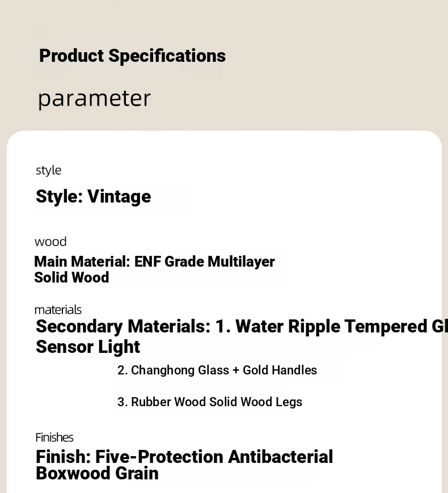Click the 'Changhong Glass' text in item 2
This screenshot has height=493, width=448.
(172, 370)
